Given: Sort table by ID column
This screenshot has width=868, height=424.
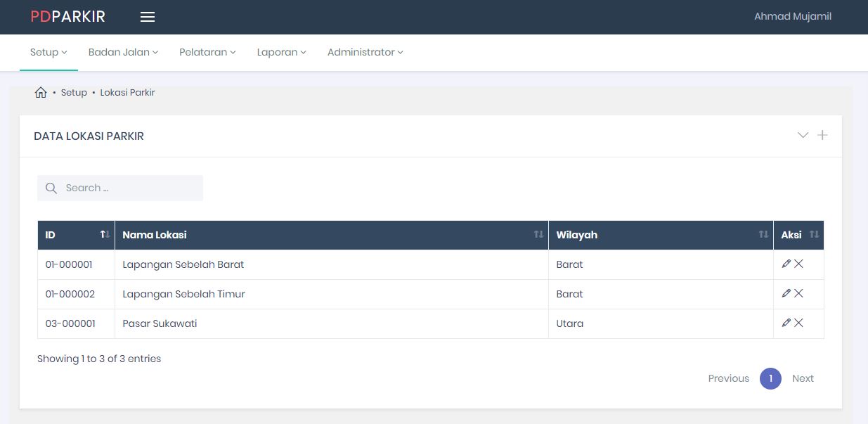Looking at the screenshot, I should pos(76,235).
